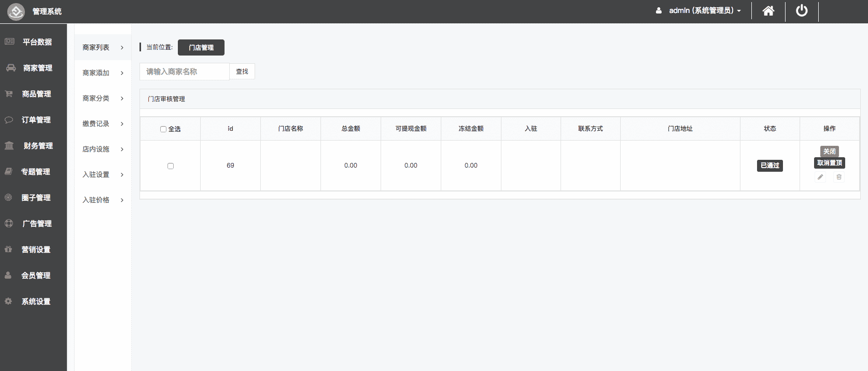Click the 广告管理 lifebuoy icon
The image size is (868, 371).
click(9, 223)
